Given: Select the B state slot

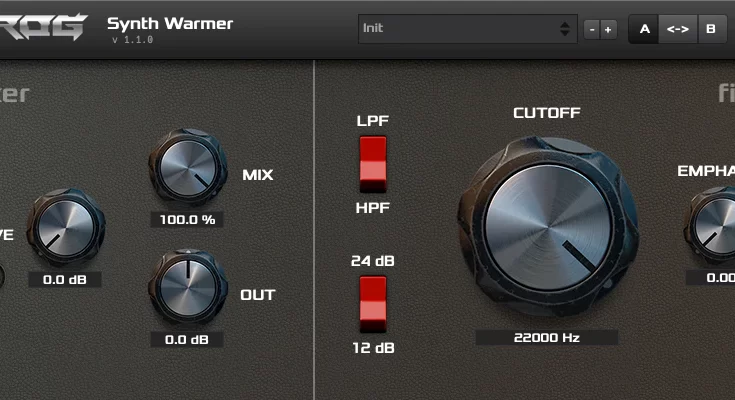Looking at the screenshot, I should pyautogui.click(x=711, y=29).
